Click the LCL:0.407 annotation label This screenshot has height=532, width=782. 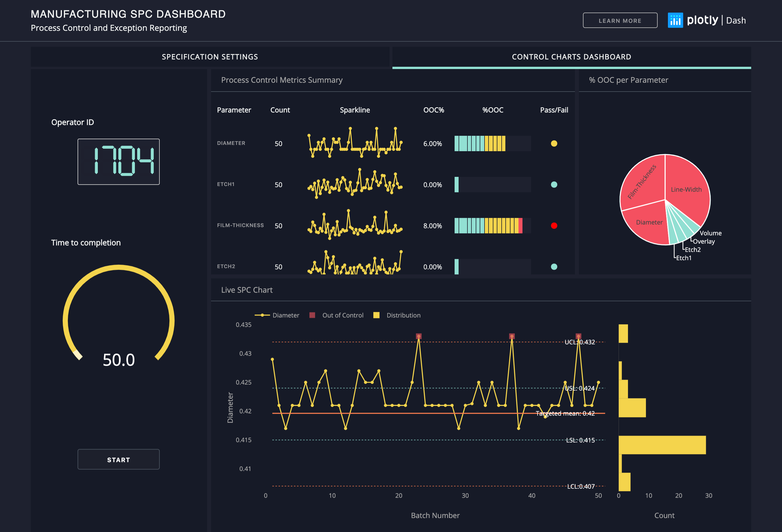581,487
